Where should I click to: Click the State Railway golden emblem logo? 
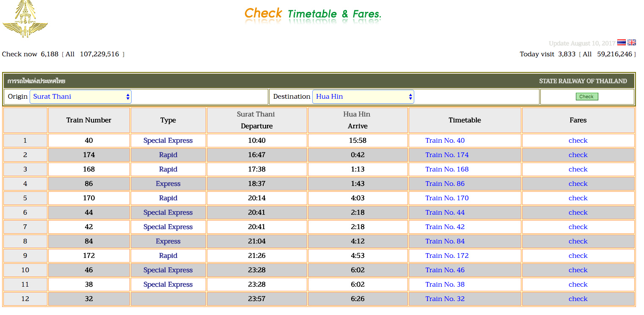[x=25, y=19]
